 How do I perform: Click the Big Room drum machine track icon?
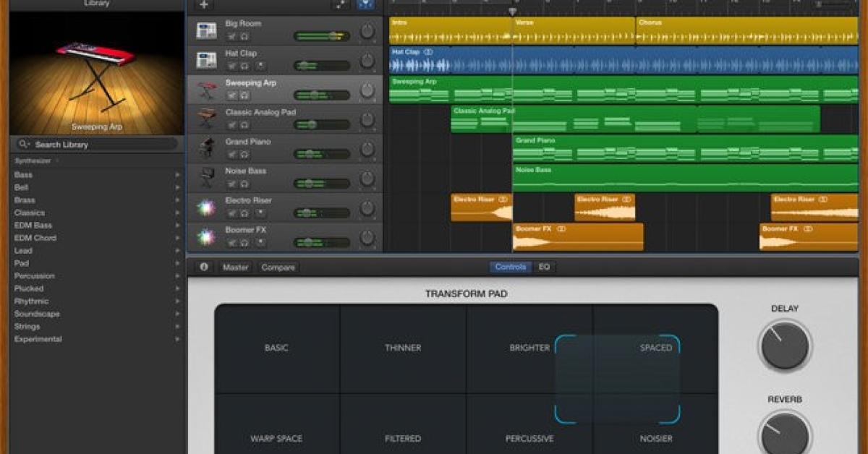[206, 31]
